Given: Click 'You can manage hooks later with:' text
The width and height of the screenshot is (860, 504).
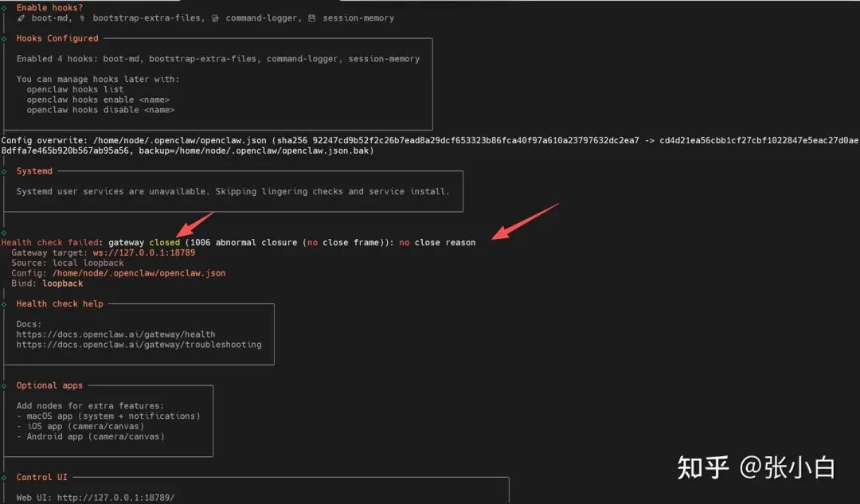Looking at the screenshot, I should (x=98, y=79).
